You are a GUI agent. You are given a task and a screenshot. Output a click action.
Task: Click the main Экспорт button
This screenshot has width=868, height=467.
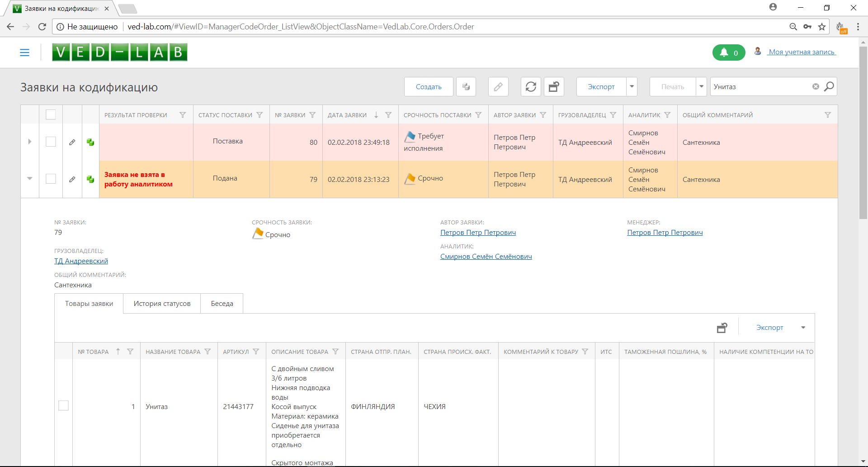pyautogui.click(x=601, y=86)
